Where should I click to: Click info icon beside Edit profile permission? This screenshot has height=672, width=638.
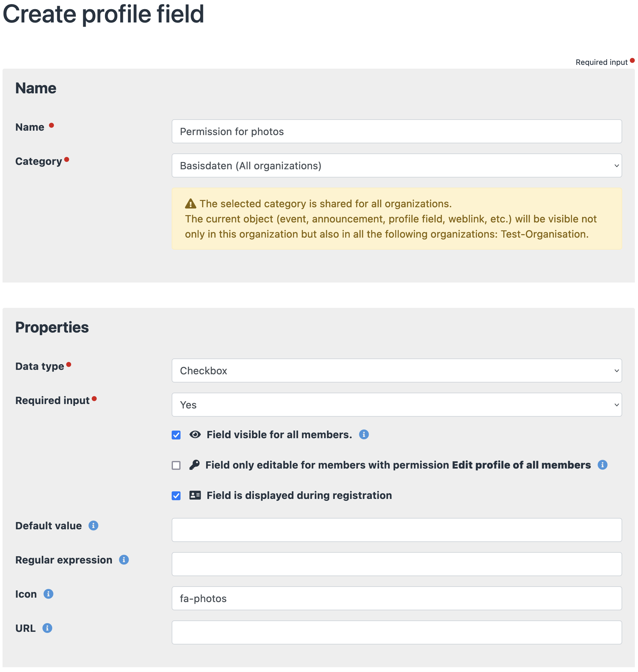click(x=602, y=465)
